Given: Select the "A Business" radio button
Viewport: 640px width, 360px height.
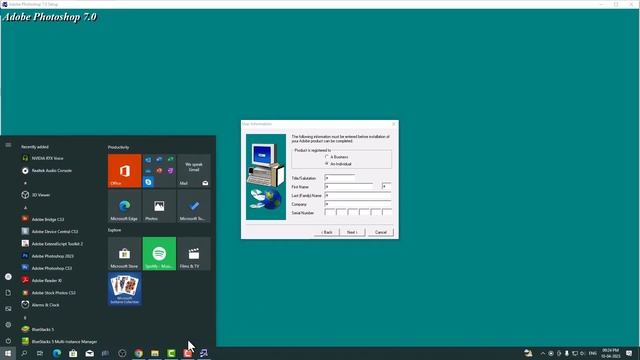Looking at the screenshot, I should coord(327,157).
